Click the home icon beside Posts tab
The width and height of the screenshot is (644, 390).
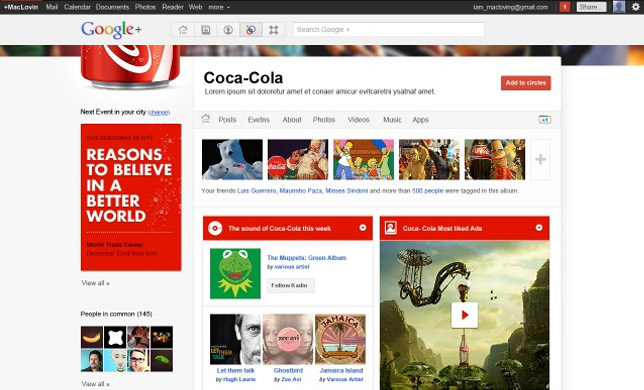coord(205,119)
